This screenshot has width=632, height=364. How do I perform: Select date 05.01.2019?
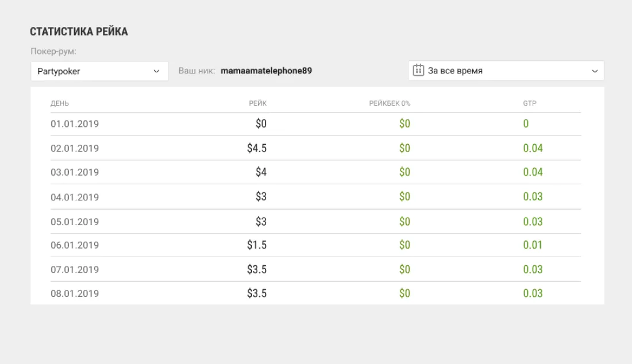[x=75, y=222]
